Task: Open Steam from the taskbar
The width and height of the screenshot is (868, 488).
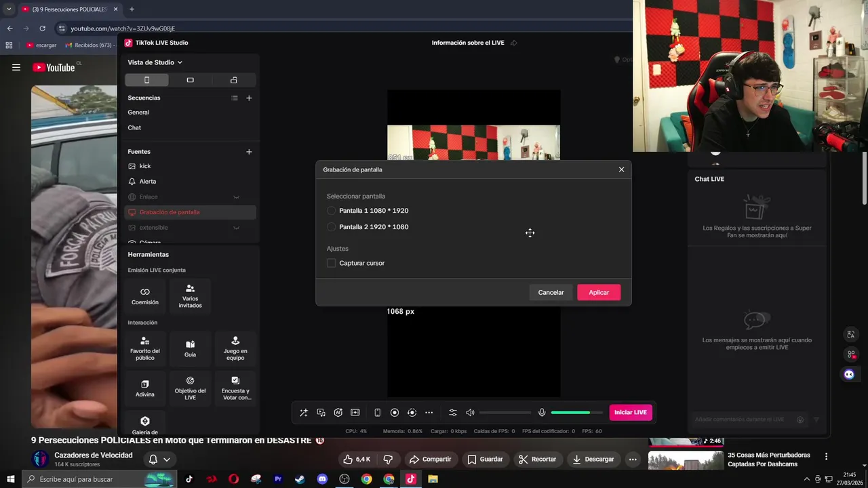Action: 300,479
